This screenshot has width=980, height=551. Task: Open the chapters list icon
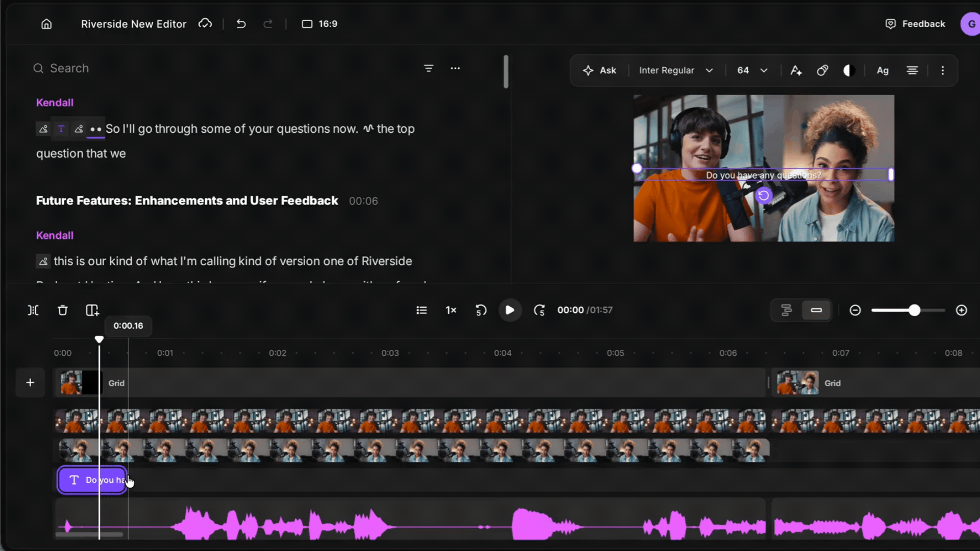coord(422,310)
